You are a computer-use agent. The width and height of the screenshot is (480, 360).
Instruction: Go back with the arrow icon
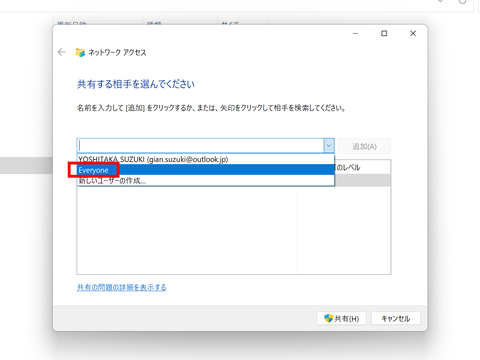tap(61, 52)
